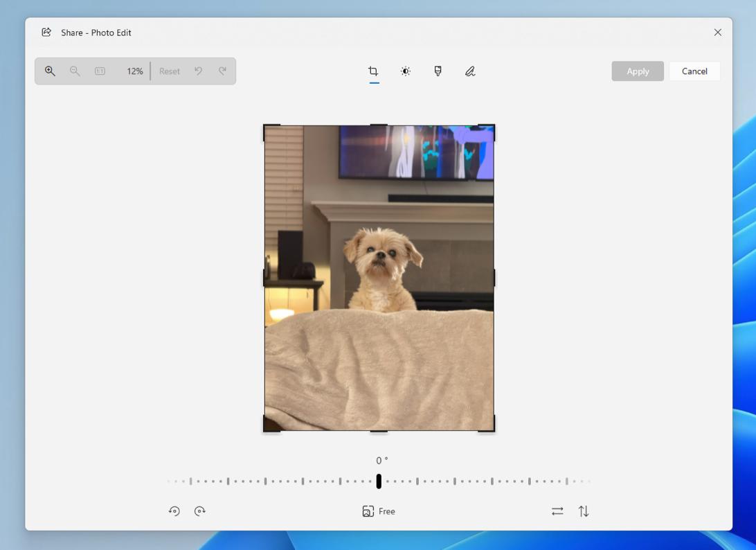Select the Crop tool tab

coord(373,71)
